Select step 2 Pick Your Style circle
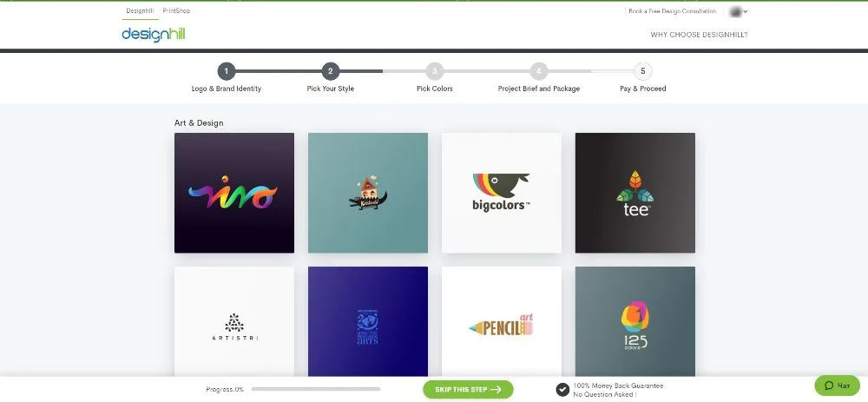Screen dimensions: 868x402 330,71
